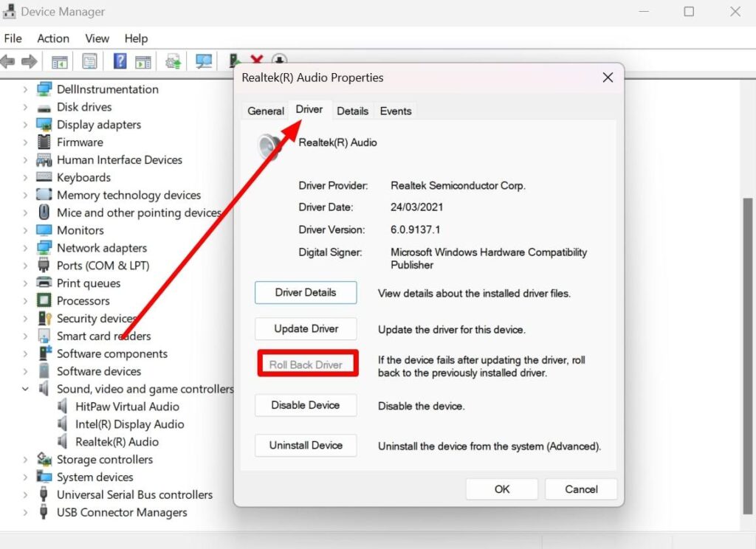756x549 pixels.
Task: Open the File menu
Action: pos(13,38)
